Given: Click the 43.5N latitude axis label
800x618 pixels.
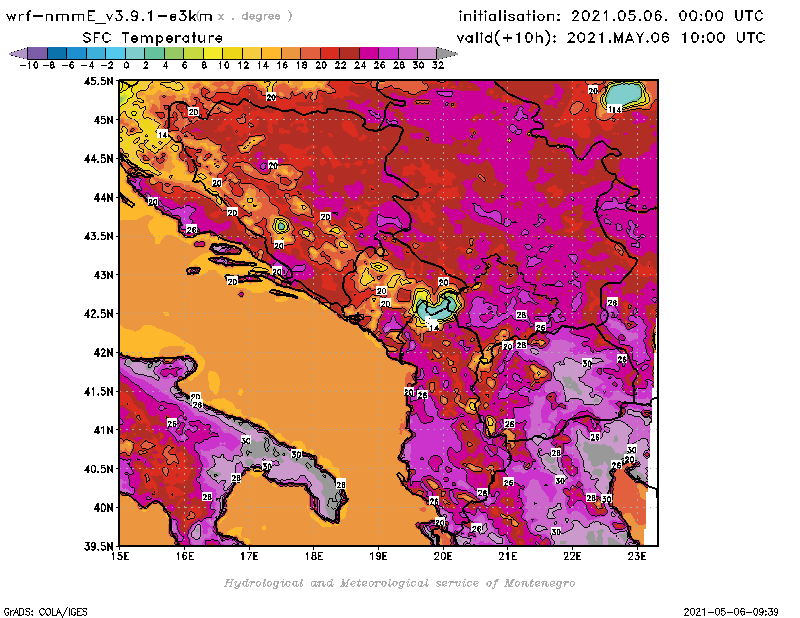Looking at the screenshot, I should click(98, 236).
